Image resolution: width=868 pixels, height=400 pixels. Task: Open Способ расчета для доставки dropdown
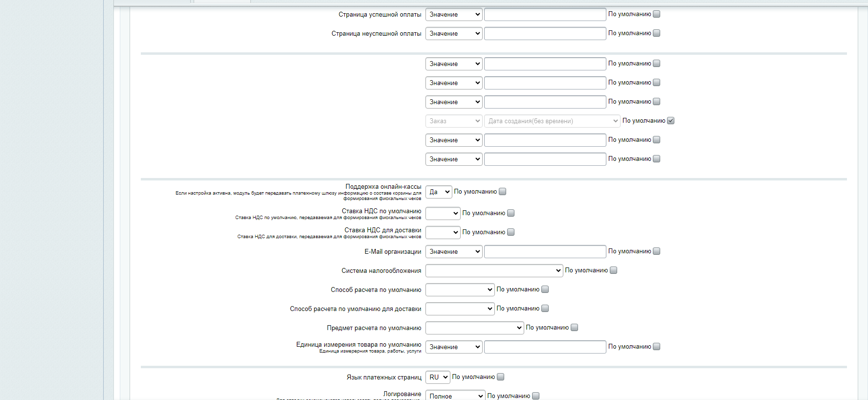[460, 309]
